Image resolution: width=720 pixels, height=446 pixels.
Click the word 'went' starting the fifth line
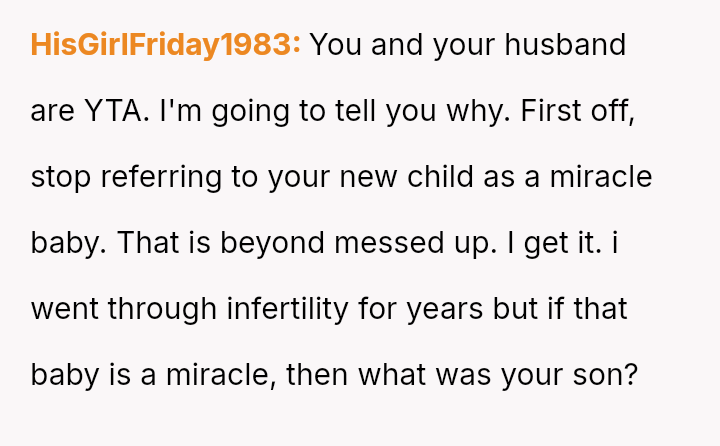click(x=62, y=309)
